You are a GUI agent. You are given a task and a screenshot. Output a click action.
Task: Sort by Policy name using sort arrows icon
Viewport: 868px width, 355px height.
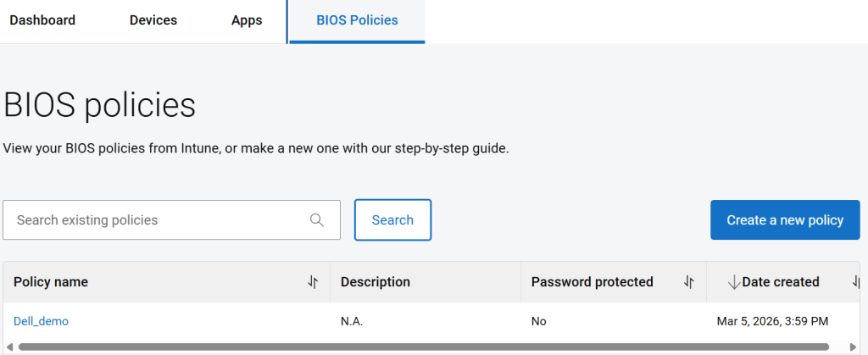(313, 282)
